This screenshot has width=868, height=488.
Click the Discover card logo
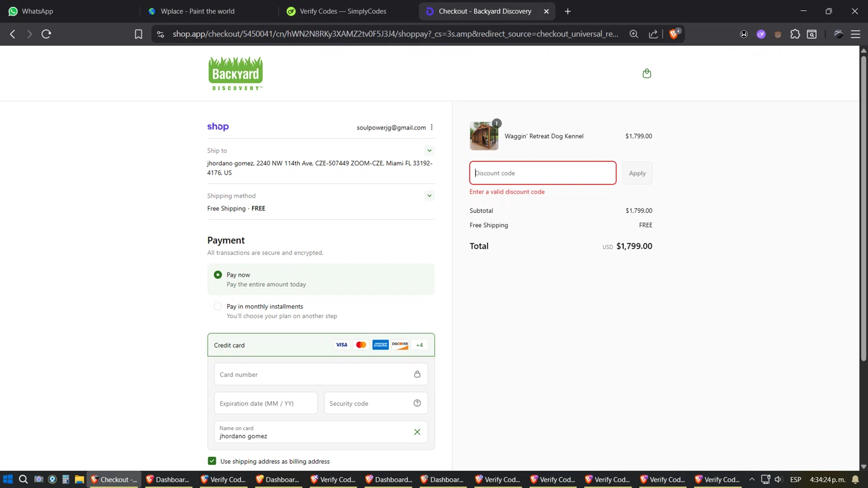pyautogui.click(x=400, y=345)
